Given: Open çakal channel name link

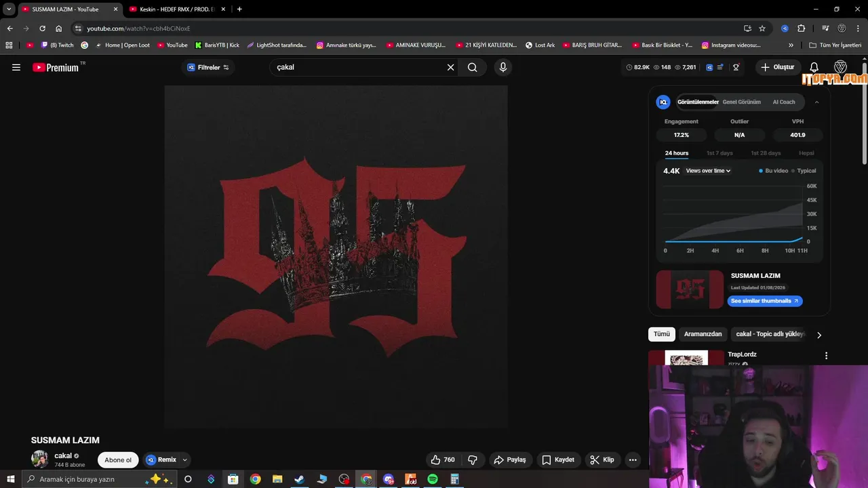Looking at the screenshot, I should 63,456.
